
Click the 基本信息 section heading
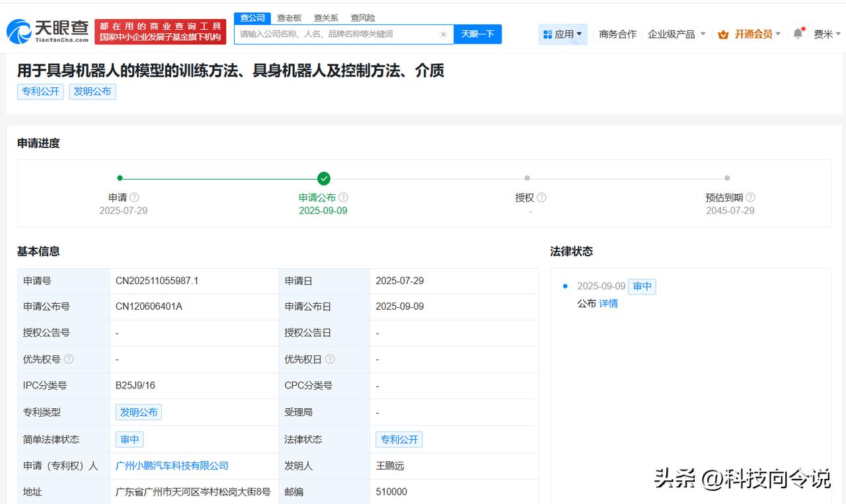tap(38, 251)
